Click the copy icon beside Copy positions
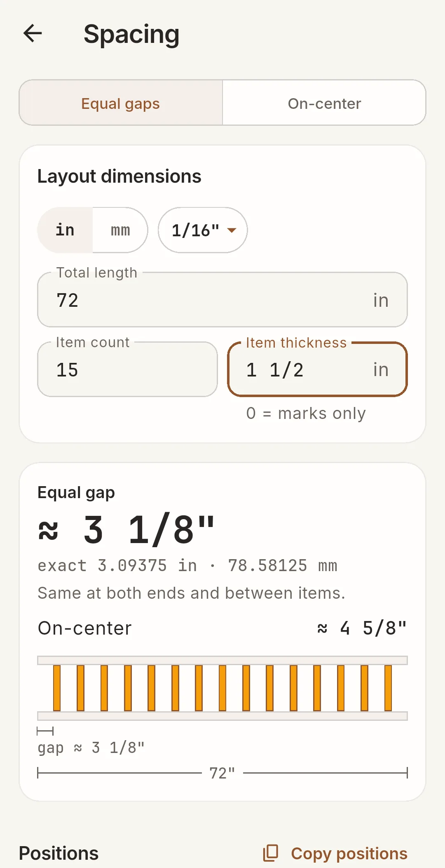 click(x=271, y=853)
